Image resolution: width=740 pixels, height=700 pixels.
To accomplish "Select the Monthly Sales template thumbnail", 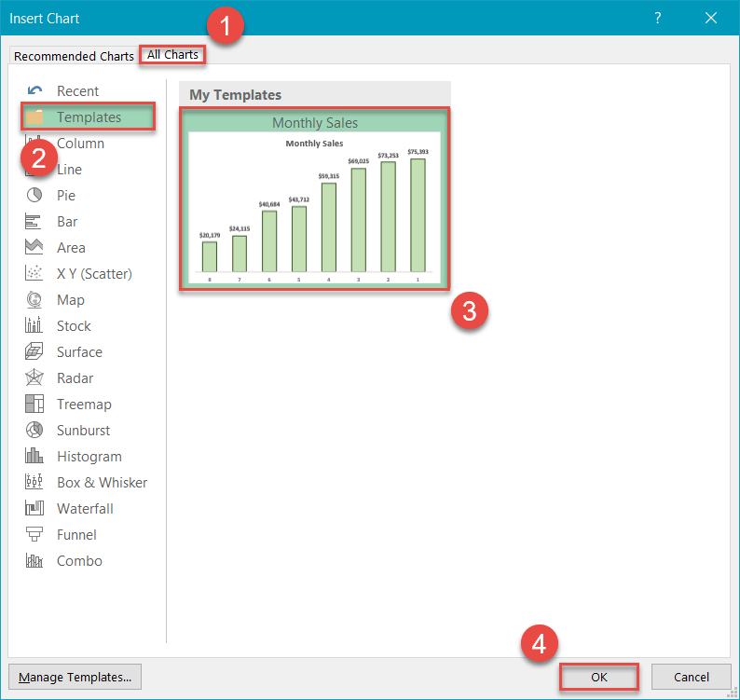I will point(314,199).
